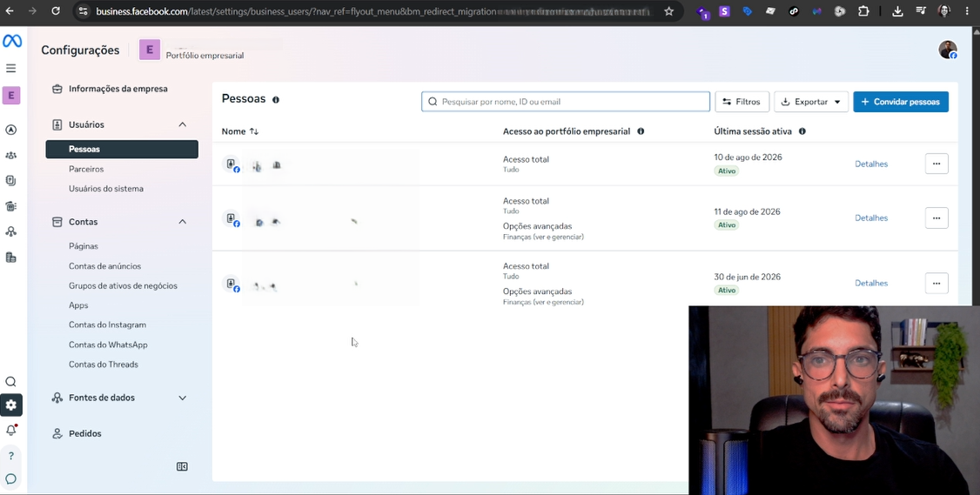Open Usuários do sistema
The height and width of the screenshot is (495, 980).
click(x=105, y=188)
